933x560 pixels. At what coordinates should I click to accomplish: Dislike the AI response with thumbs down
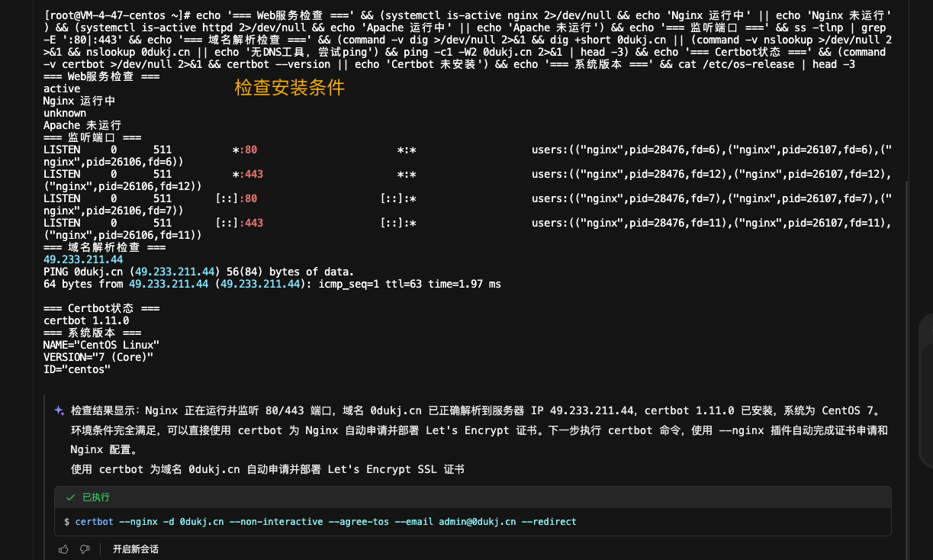point(85,549)
